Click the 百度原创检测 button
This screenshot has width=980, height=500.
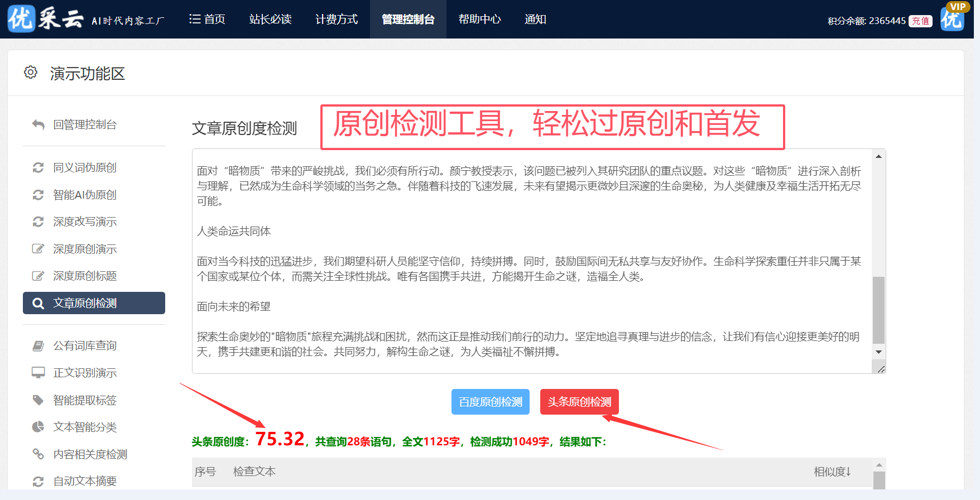pyautogui.click(x=490, y=402)
